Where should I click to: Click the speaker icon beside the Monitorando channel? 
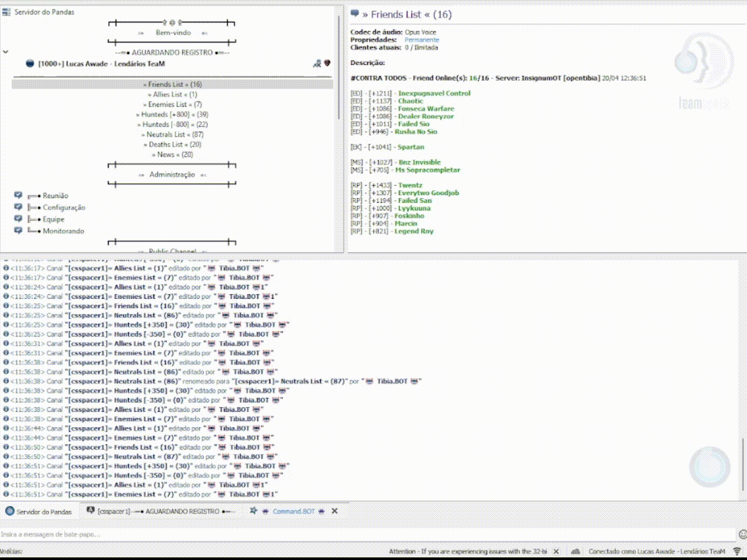pos(19,231)
